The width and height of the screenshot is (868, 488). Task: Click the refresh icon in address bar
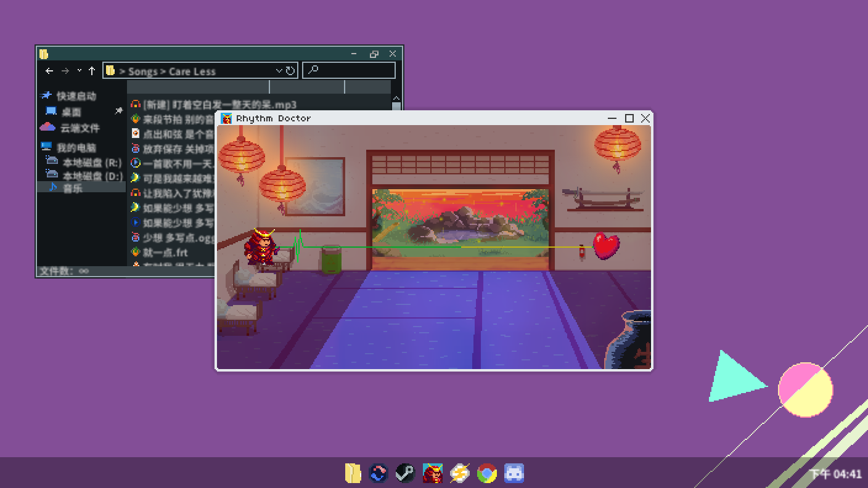[x=290, y=71]
